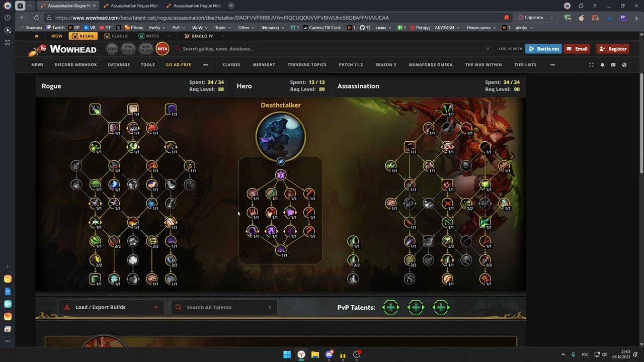Click the third green PvP talent slot
The width and height of the screenshot is (644, 362).
coord(441,307)
